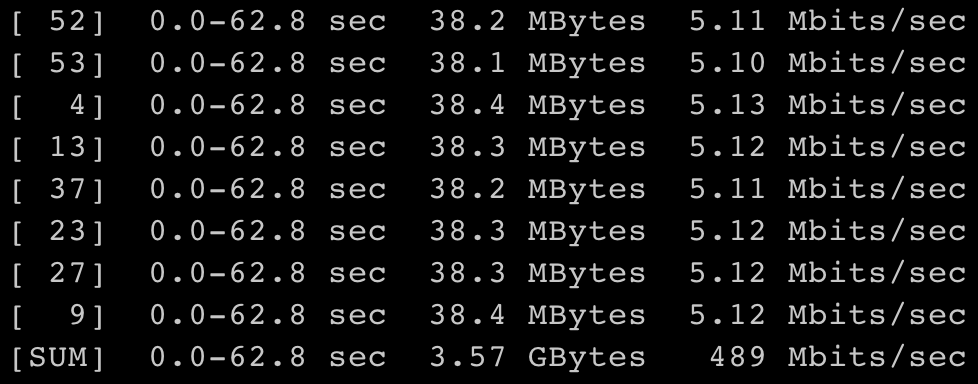Screen dimensions: 978x384
Task: Click the 5.13 Mbits/sec bandwidth value
Action: [x=828, y=105]
